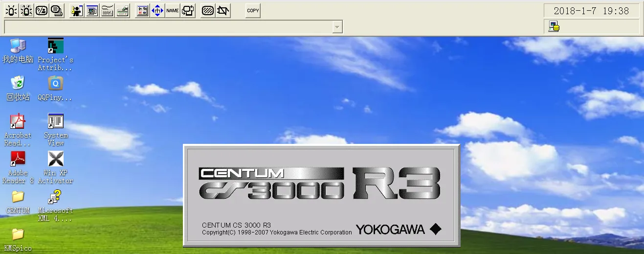Select the Acrobat Read... shortcut
644x254 pixels.
point(18,130)
